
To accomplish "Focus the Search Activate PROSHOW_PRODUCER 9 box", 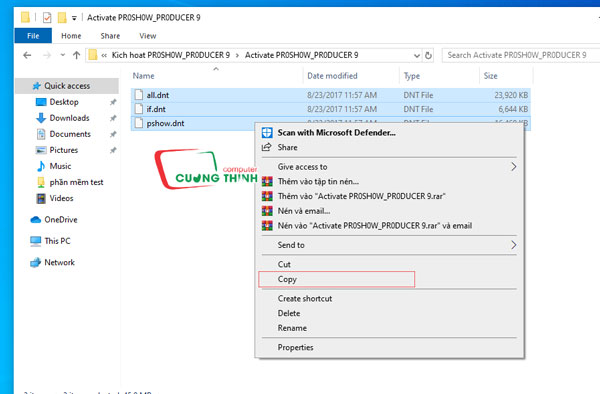I will [x=520, y=55].
